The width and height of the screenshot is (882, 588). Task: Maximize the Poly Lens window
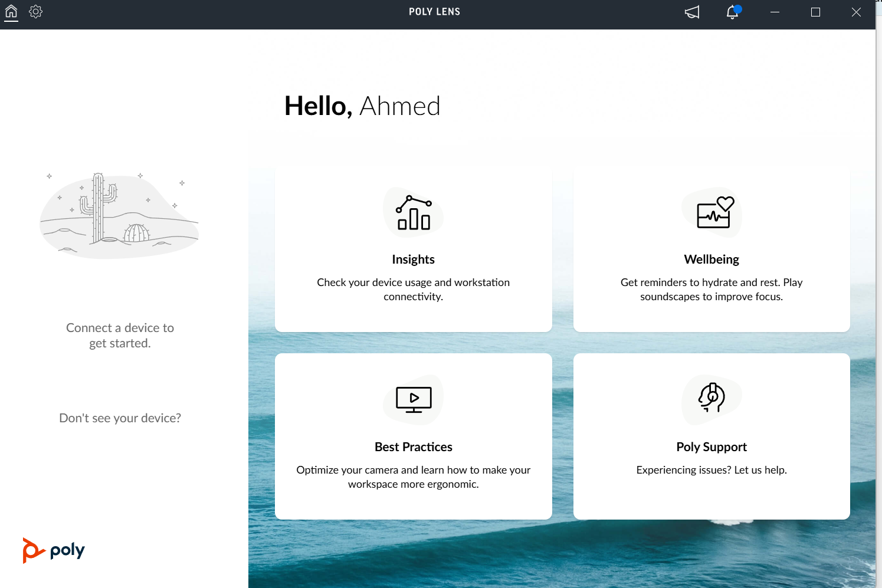815,11
